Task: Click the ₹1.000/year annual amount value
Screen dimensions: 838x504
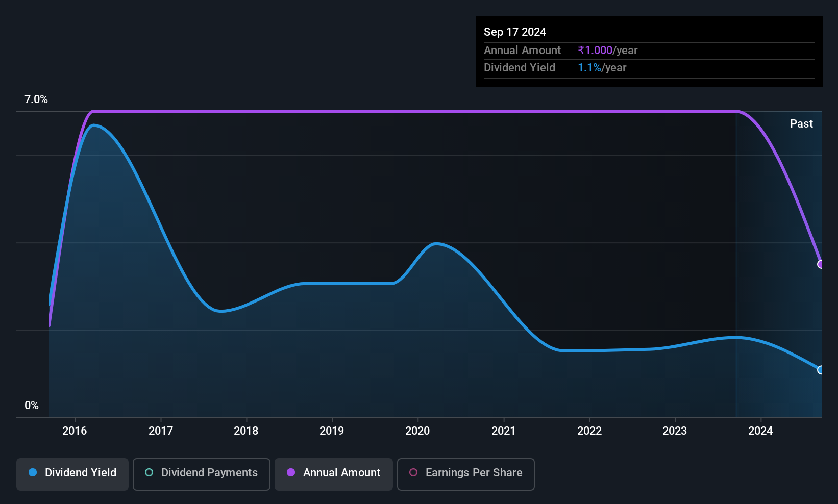Action: pos(607,50)
